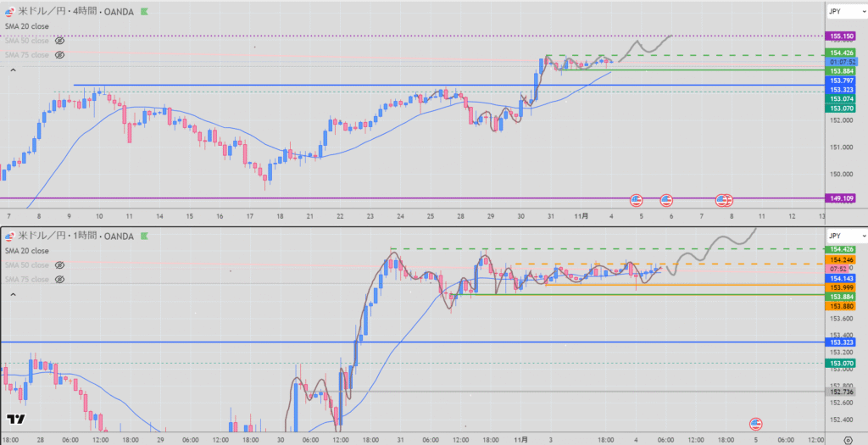This screenshot has height=445, width=868.
Task: Show SMA 75 on the 4-hour chart
Action: point(59,55)
